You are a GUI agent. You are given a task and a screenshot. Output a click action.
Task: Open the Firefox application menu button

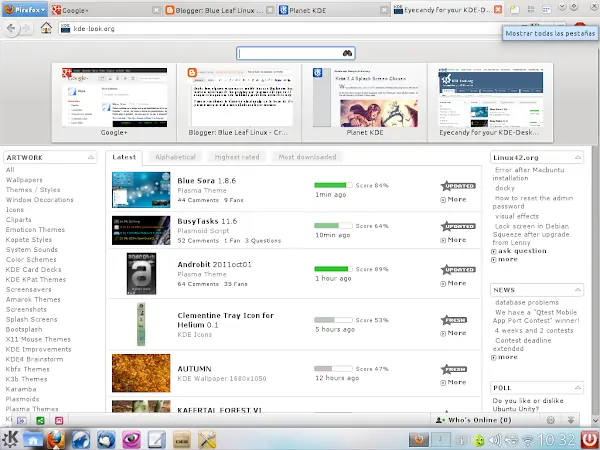24,9
